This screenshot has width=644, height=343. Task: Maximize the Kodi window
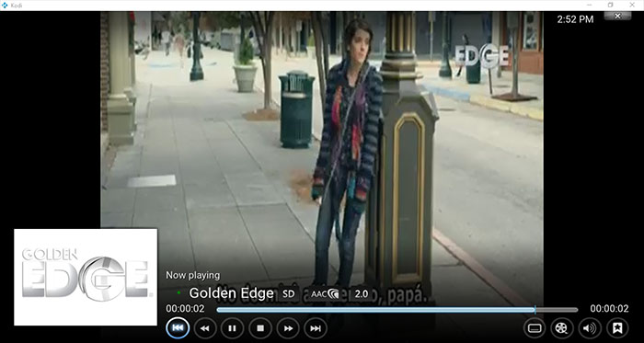[610, 5]
